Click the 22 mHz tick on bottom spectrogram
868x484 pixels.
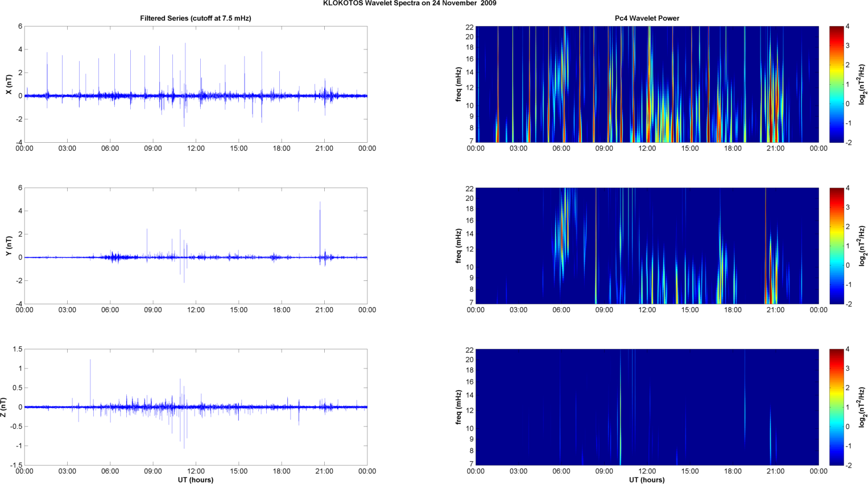pos(470,350)
